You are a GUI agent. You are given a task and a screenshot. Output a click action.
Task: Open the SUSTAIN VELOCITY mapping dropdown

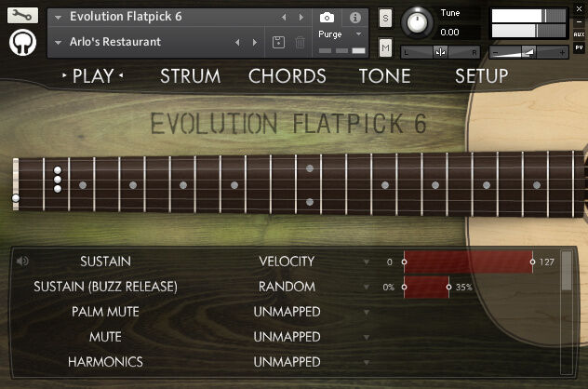tap(367, 262)
